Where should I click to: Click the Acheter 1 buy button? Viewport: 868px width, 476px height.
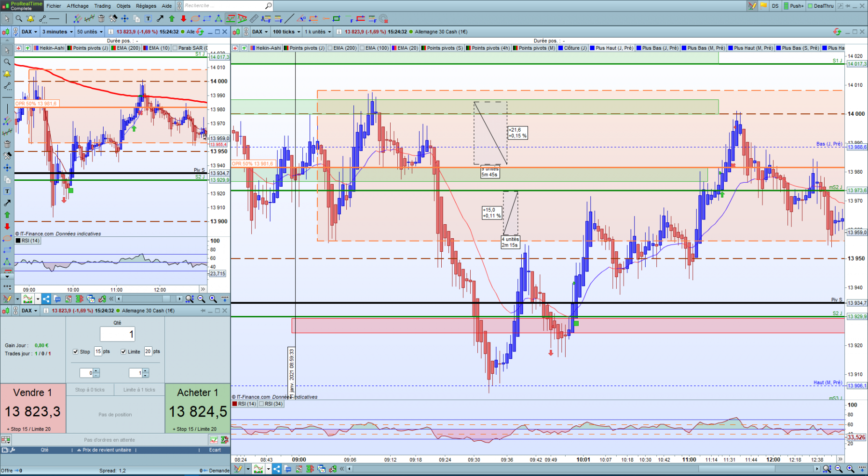[198, 408]
